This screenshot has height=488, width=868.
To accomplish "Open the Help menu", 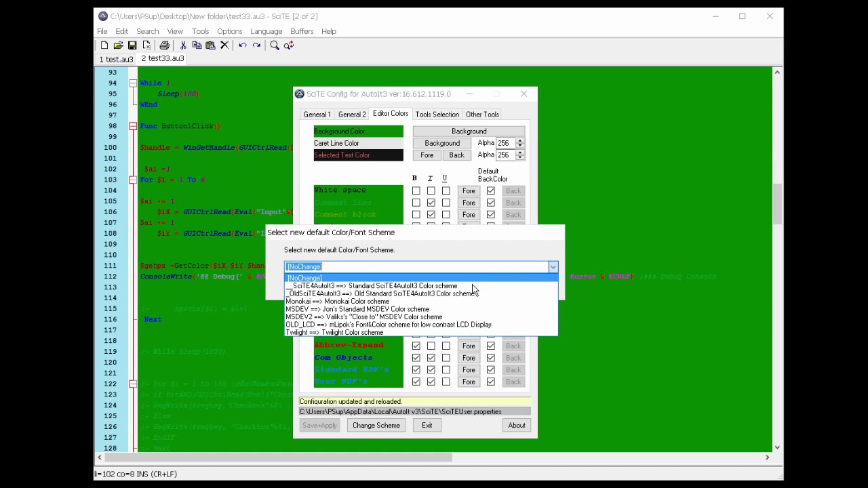I will point(328,31).
